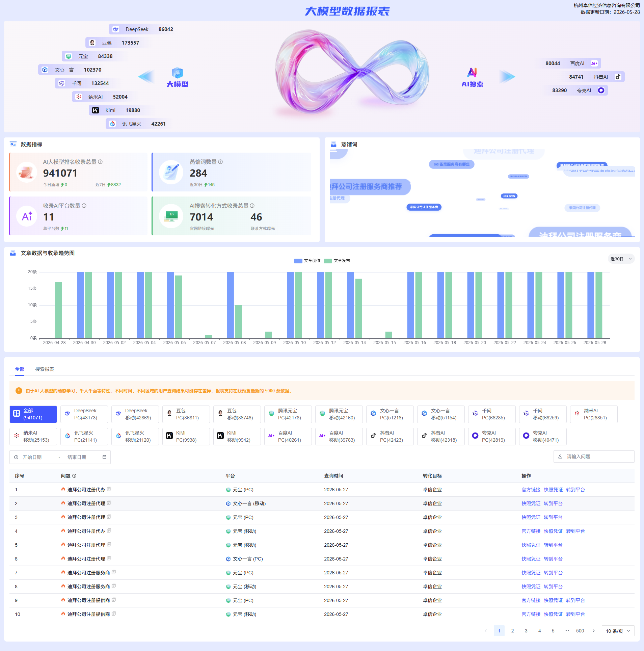Click 转到平台 in table row 10

[x=575, y=614]
